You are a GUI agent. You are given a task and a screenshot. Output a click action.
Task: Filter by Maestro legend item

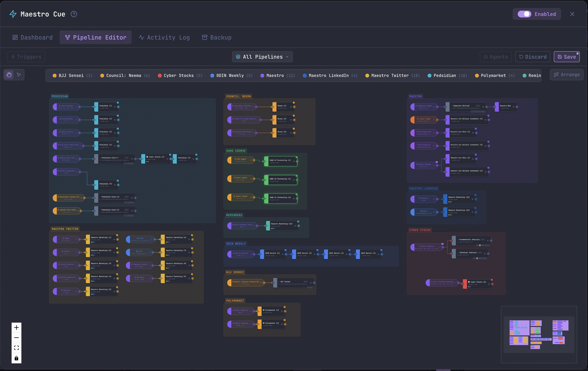[277, 76]
